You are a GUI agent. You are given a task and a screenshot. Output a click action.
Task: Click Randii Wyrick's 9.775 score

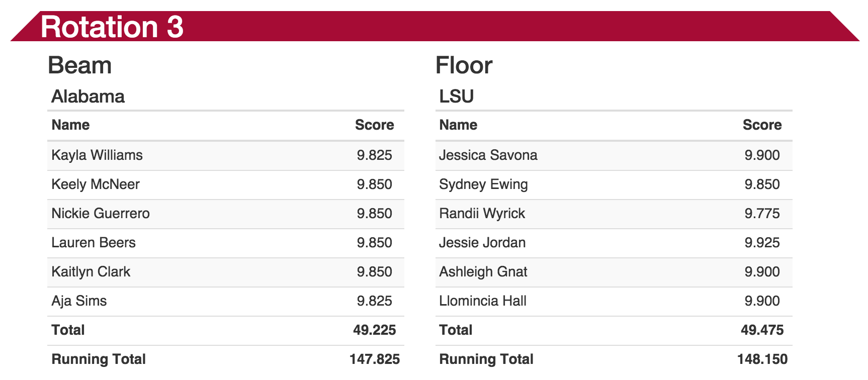[762, 213]
